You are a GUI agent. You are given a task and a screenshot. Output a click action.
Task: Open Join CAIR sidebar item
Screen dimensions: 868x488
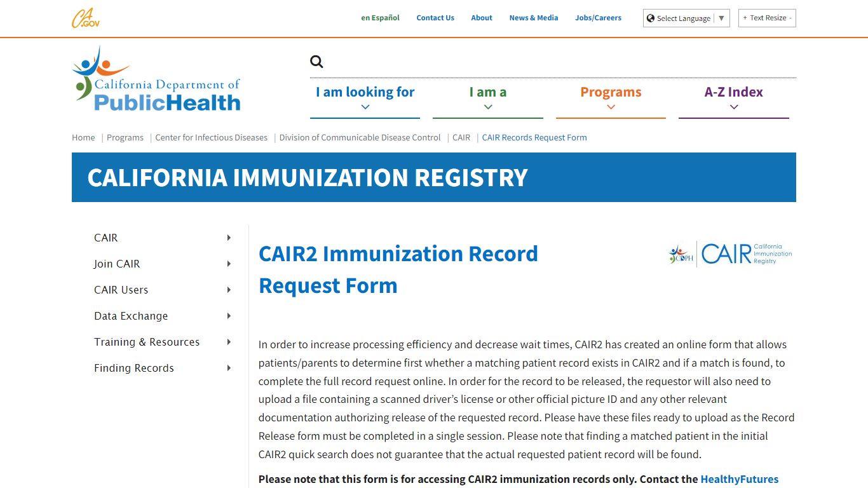click(117, 264)
